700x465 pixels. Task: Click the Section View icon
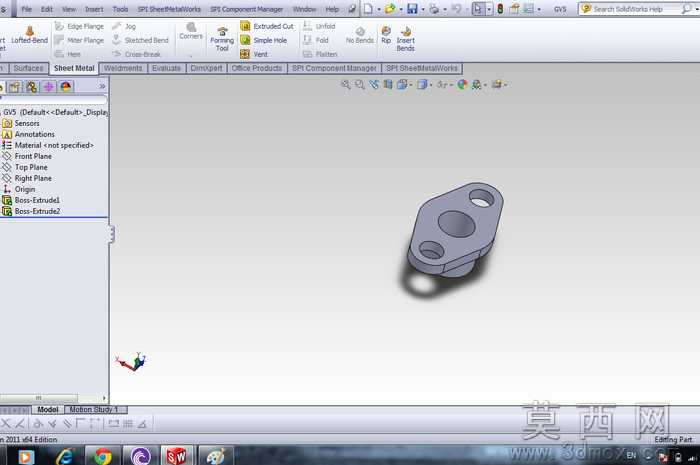388,84
